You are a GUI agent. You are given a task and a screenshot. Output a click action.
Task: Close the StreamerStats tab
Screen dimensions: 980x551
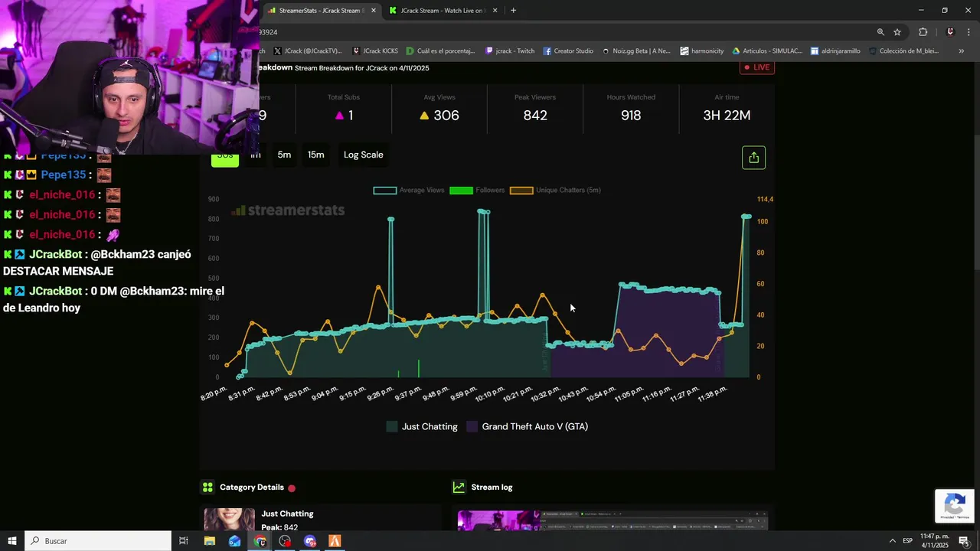pyautogui.click(x=373, y=11)
